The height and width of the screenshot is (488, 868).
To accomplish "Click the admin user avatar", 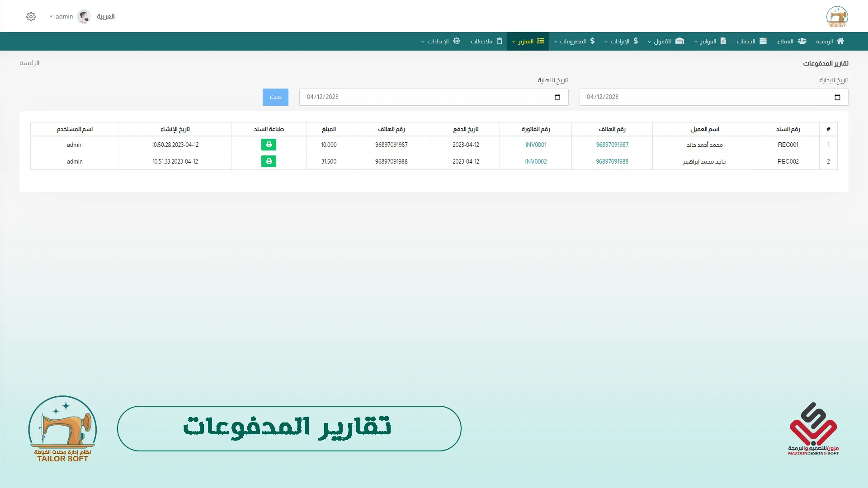I will [84, 17].
